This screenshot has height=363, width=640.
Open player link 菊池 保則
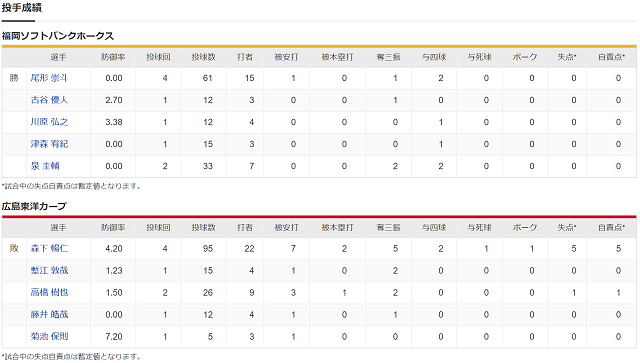click(49, 336)
